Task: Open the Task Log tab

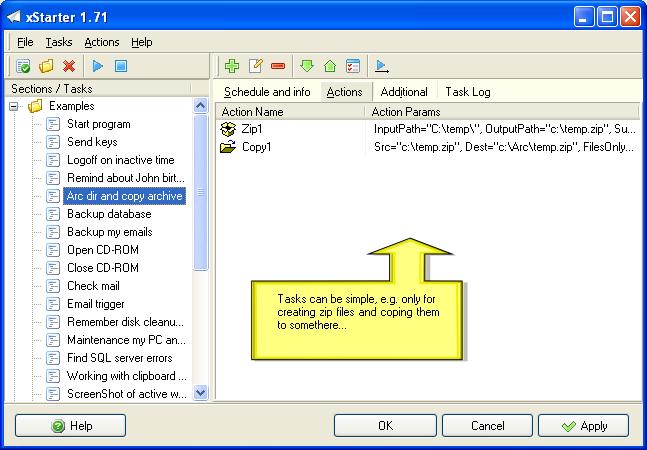Action: point(467,92)
